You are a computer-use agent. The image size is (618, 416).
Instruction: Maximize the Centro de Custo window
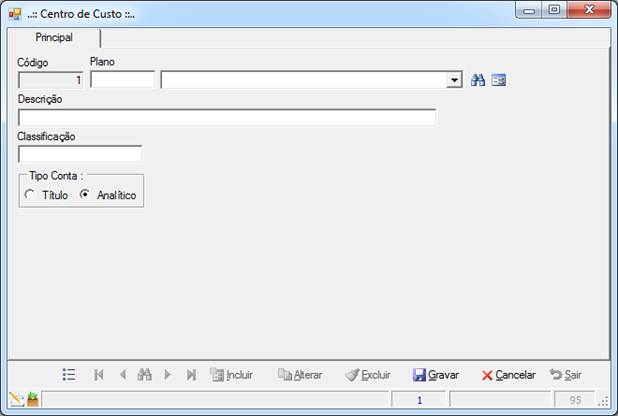point(554,10)
